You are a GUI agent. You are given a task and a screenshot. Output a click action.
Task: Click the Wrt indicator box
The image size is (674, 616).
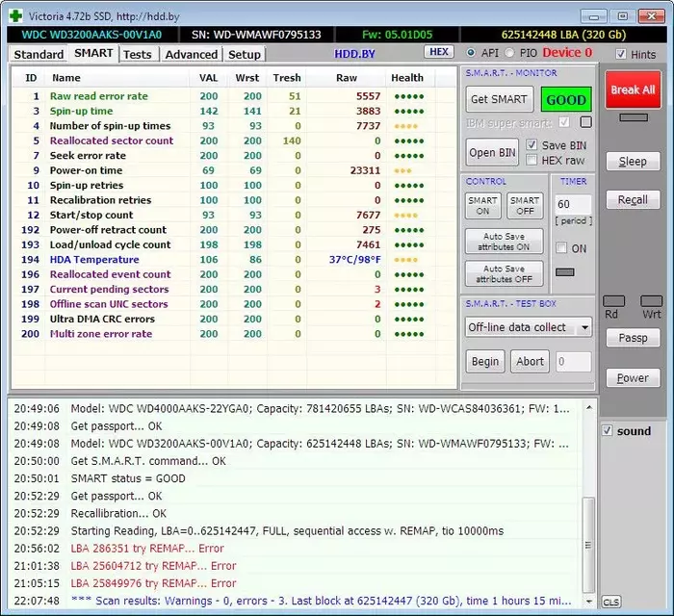(651, 301)
